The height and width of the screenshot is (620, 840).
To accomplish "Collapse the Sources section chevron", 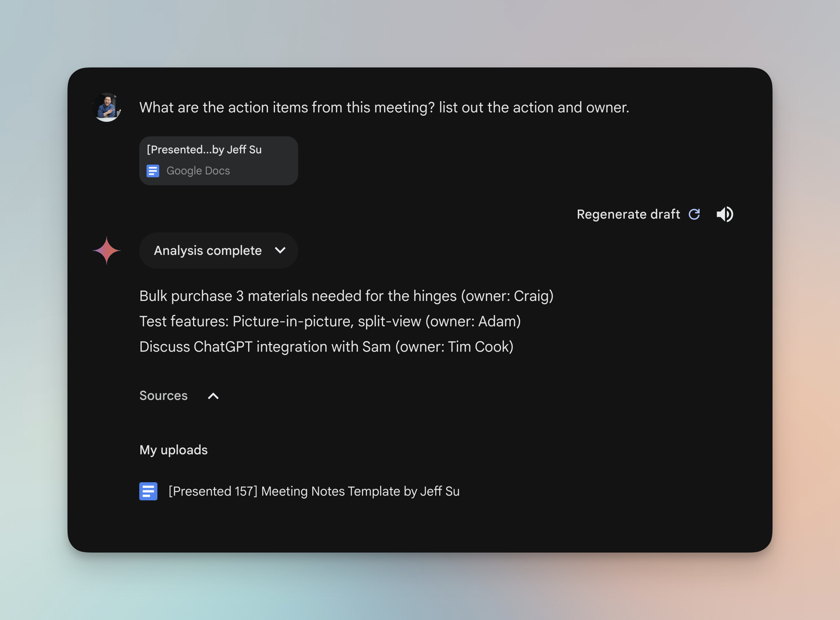I will point(213,396).
